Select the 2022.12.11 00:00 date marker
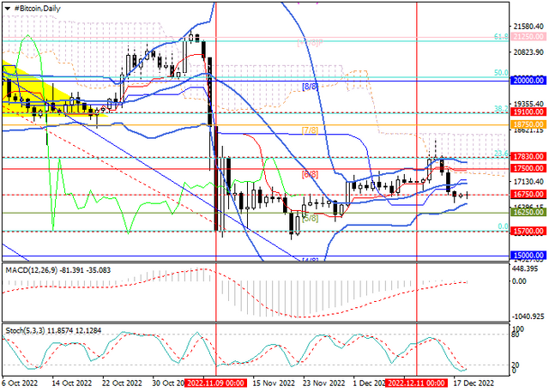The height and width of the screenshot is (392, 549). point(416,383)
